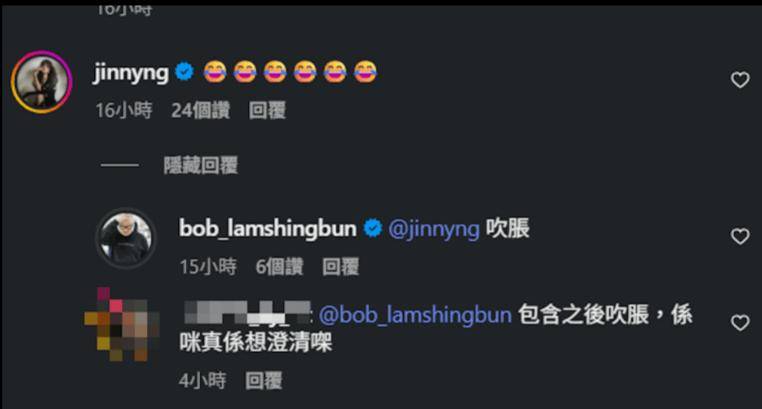Click bob_lamshingbun's verified badge
Image resolution: width=762 pixels, height=409 pixels.
pyautogui.click(x=373, y=228)
